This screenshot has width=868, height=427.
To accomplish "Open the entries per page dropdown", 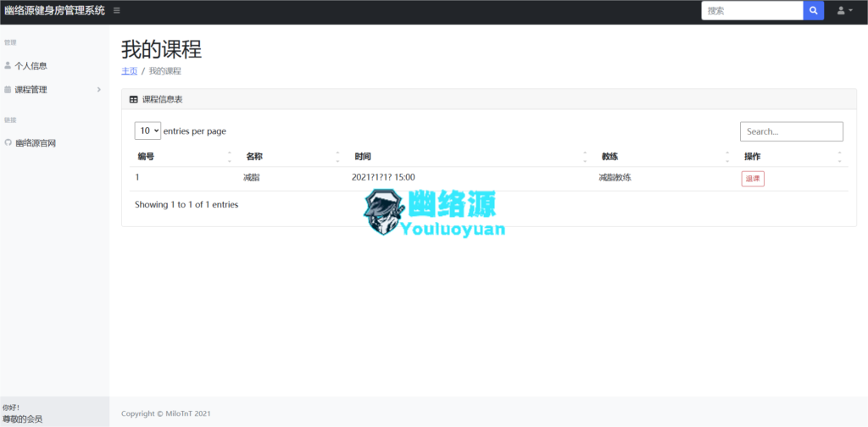I will 147,130.
